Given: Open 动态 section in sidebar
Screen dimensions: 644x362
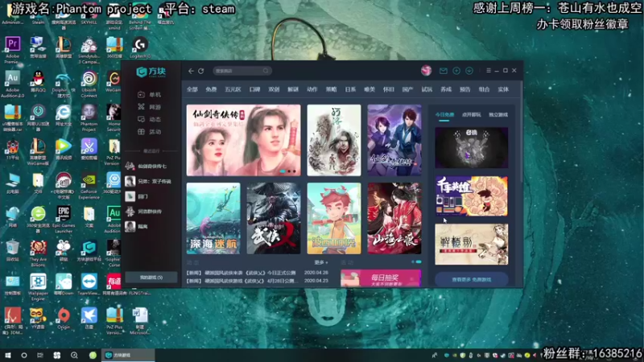Looking at the screenshot, I should pos(150,119).
